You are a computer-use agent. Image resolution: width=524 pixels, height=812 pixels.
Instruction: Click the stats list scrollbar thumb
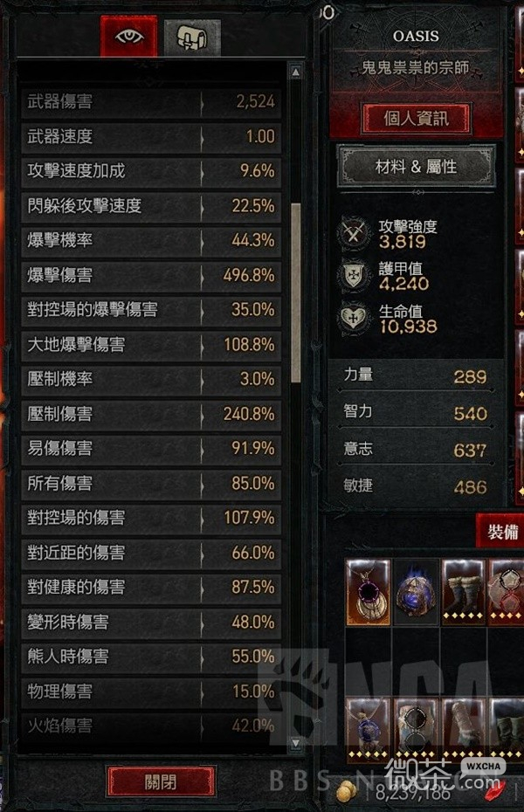(296, 292)
